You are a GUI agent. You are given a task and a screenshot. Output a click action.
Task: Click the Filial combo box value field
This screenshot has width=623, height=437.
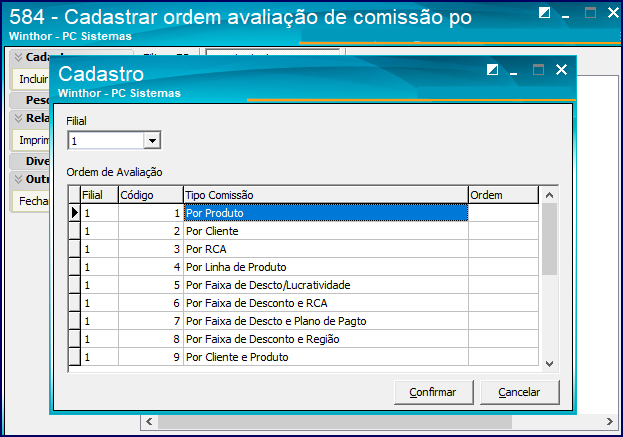(x=106, y=141)
